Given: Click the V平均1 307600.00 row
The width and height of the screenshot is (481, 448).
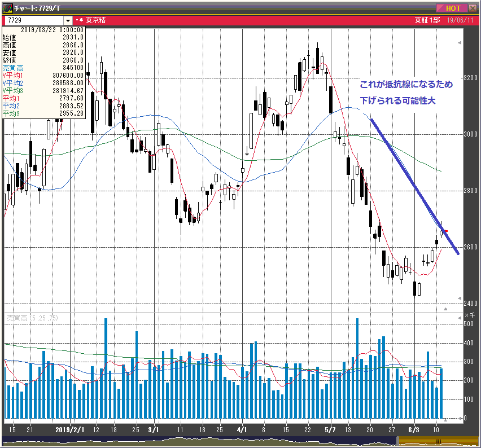Looking at the screenshot, I should (x=43, y=76).
